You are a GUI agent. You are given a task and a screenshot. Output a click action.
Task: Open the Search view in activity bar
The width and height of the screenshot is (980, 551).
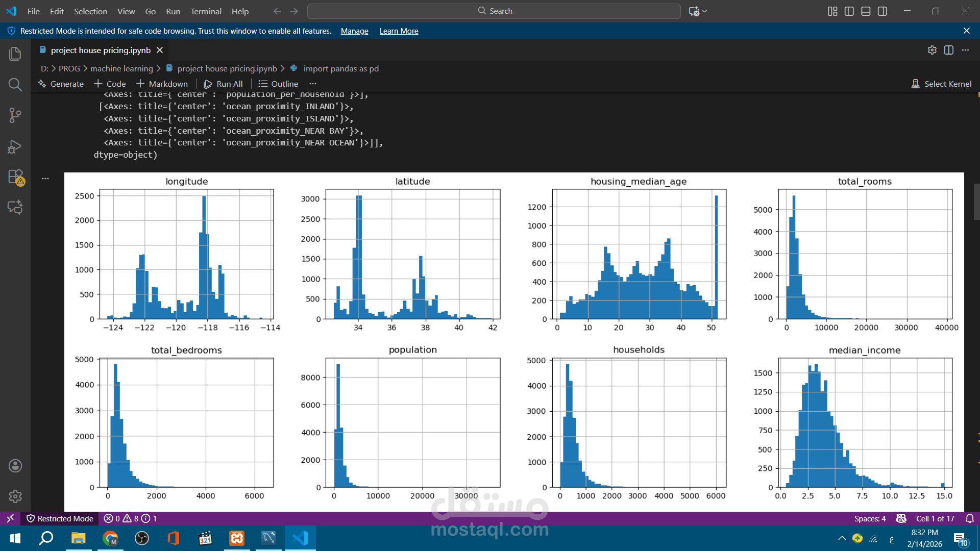point(15,84)
